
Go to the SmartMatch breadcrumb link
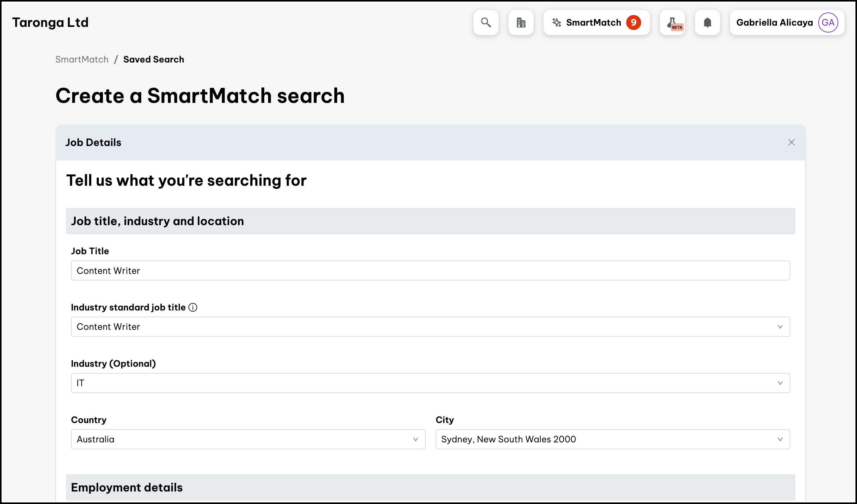tap(82, 59)
